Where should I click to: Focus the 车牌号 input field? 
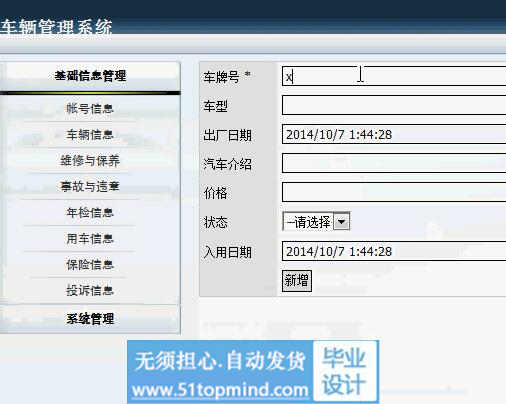(394, 76)
